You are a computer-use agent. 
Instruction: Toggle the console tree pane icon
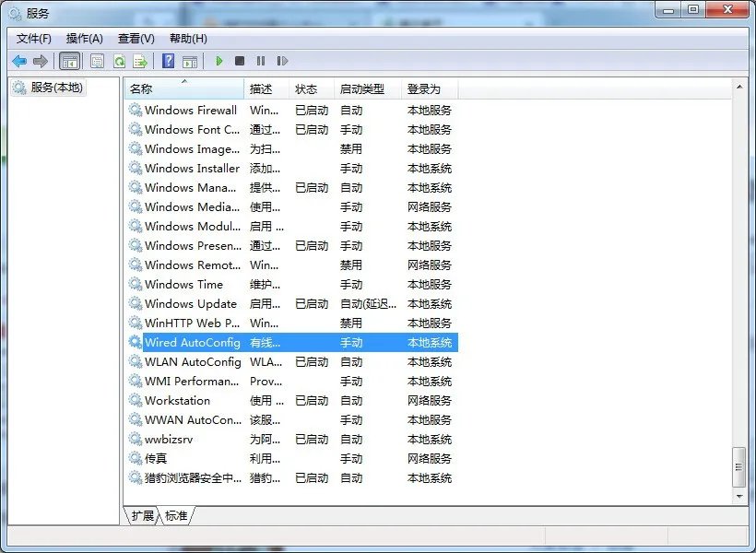click(x=69, y=61)
